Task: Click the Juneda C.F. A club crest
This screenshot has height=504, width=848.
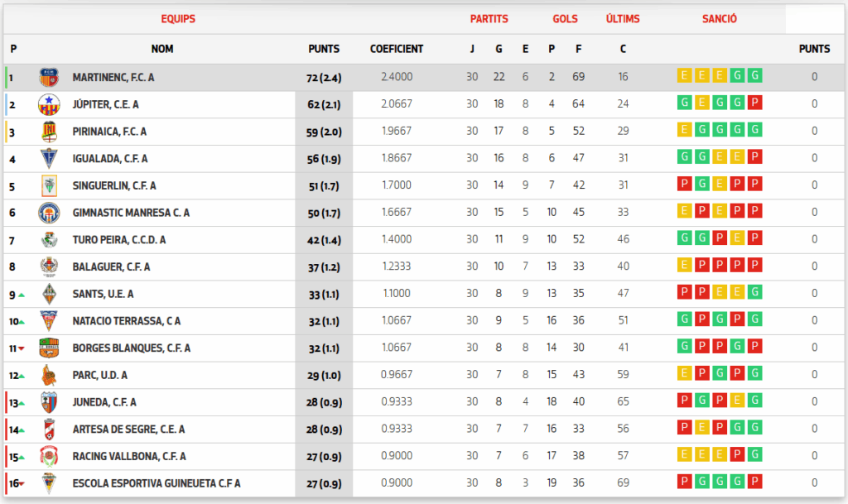Action: click(49, 402)
